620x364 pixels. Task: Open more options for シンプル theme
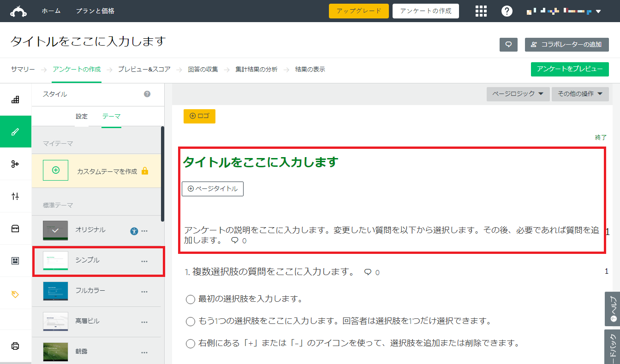click(144, 261)
